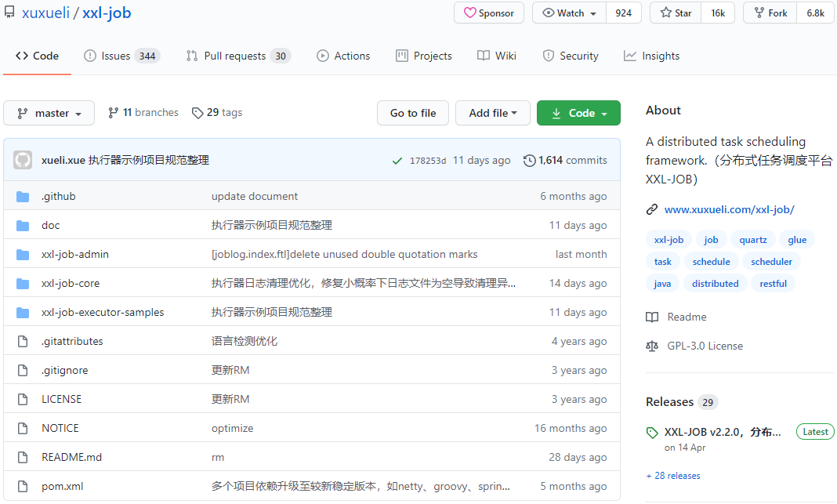Click the green commit status checkmark
The width and height of the screenshot is (837, 504).
point(397,161)
